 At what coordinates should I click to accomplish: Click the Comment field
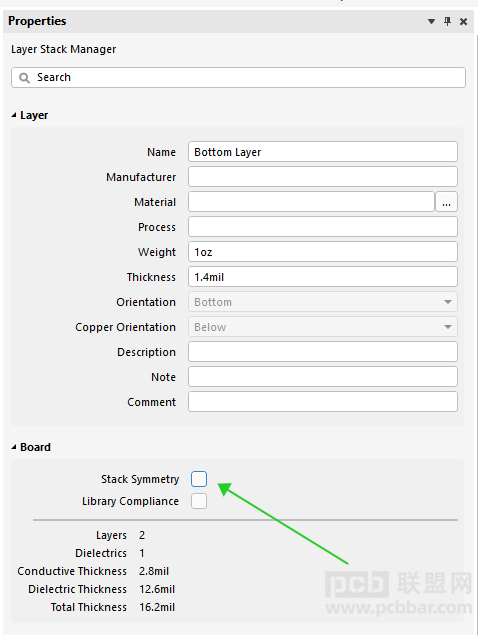pos(323,402)
